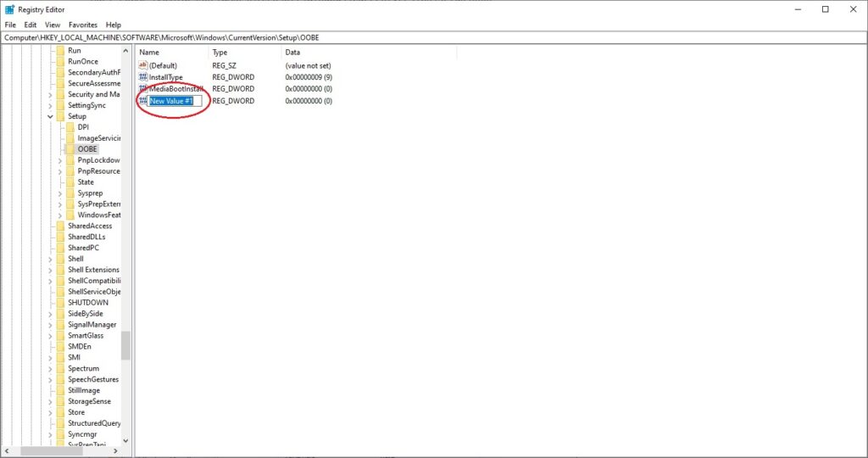The image size is (868, 458).
Task: Open the Favorites menu
Action: click(83, 25)
